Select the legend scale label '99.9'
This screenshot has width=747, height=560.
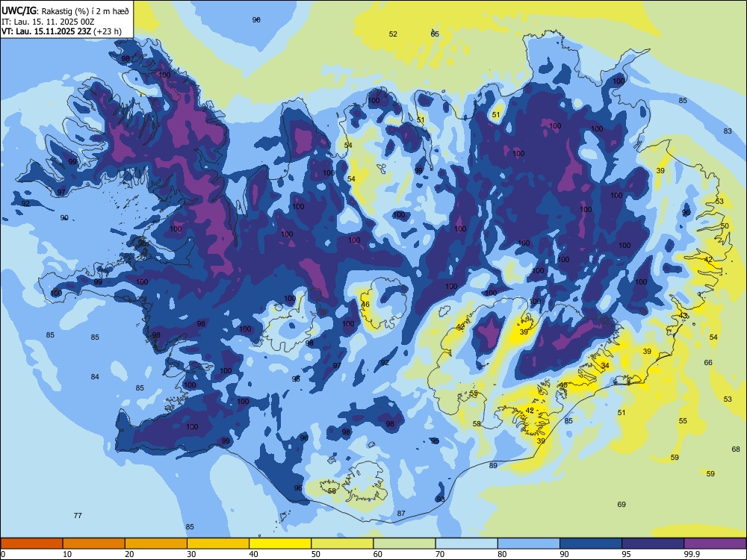pos(692,554)
